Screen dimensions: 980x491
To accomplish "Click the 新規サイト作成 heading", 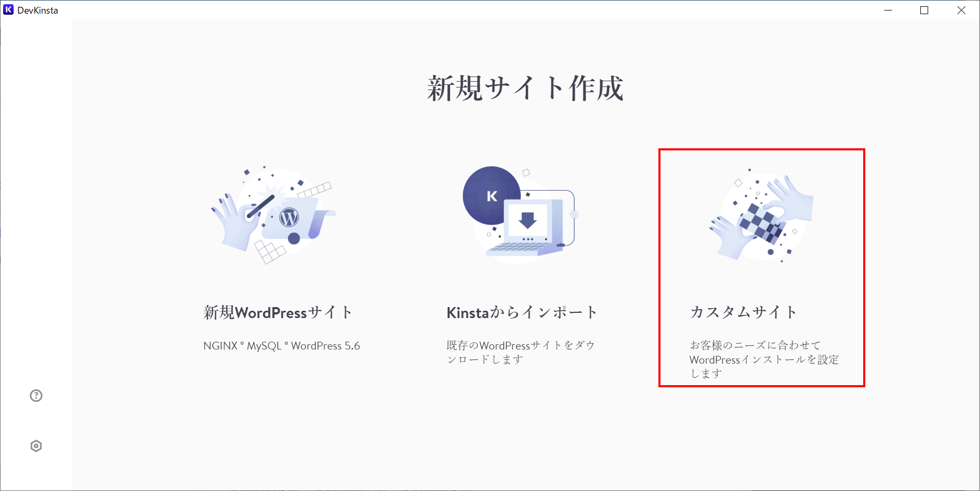I will coord(525,88).
